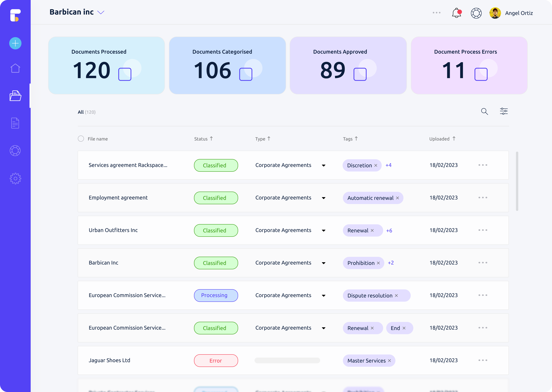This screenshot has width=552, height=392.
Task: Remove the Automatic renewal tag
Action: [x=398, y=198]
